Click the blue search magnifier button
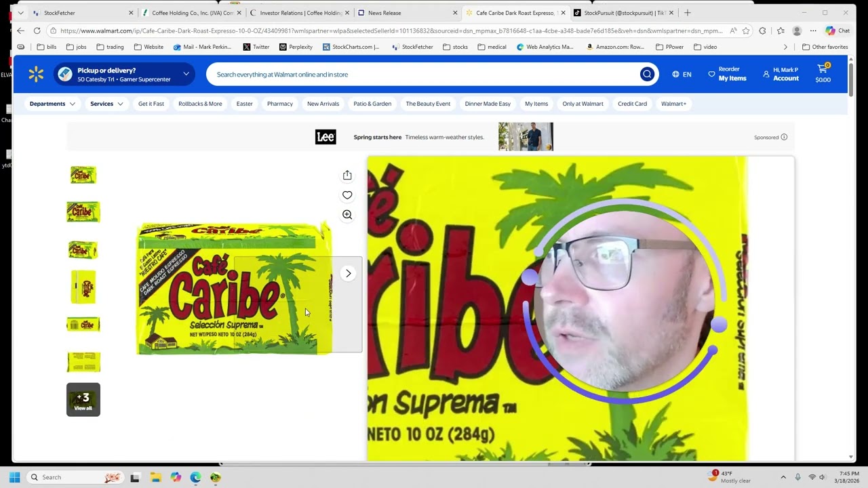The height and width of the screenshot is (488, 868). click(647, 75)
